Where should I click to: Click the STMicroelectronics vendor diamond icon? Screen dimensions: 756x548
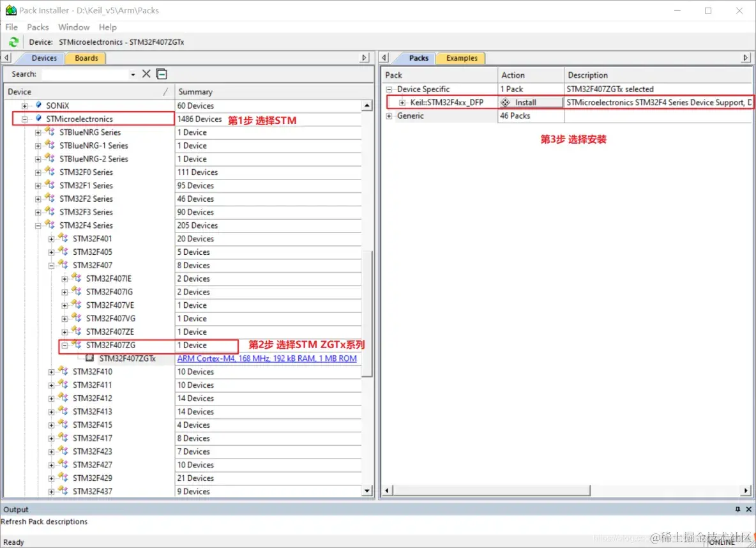(x=38, y=118)
